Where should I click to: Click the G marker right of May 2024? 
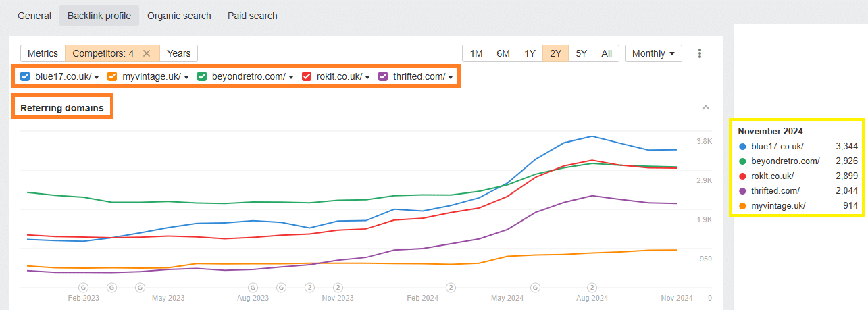(535, 287)
